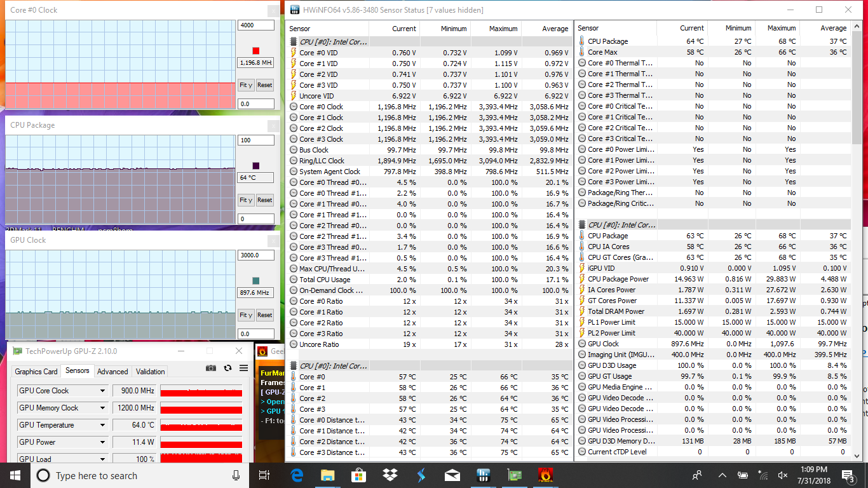Screen dimensions: 868x488
Task: Select the Sensors tab in GPU-Z
Action: (78, 371)
